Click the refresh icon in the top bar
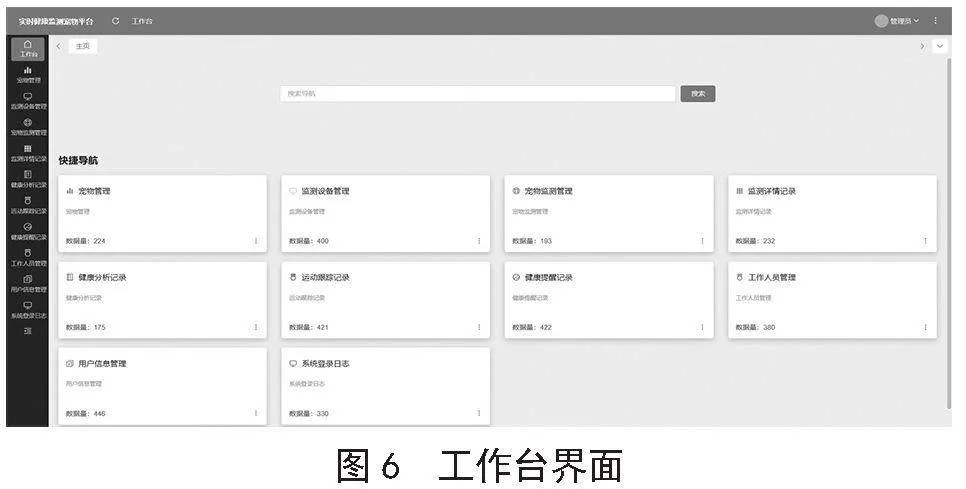Screen dimensions: 966x489 115,21
